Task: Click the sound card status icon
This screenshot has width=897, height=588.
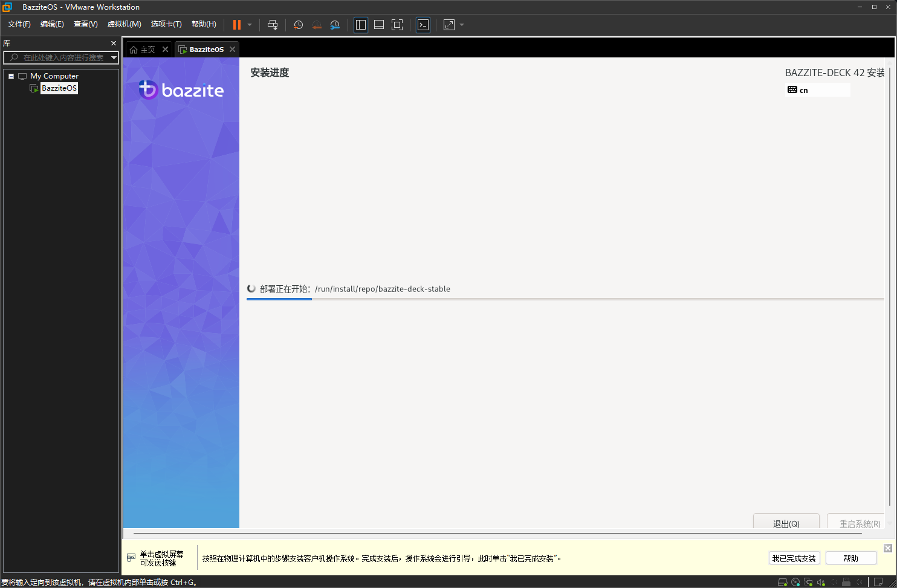Action: [821, 583]
